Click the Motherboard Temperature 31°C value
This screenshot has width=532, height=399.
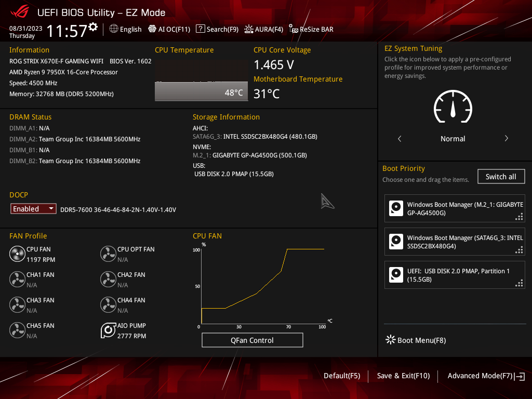point(267,94)
